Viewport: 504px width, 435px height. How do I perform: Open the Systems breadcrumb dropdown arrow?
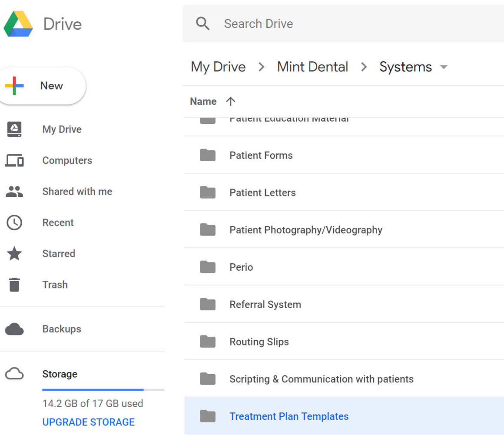(x=444, y=67)
